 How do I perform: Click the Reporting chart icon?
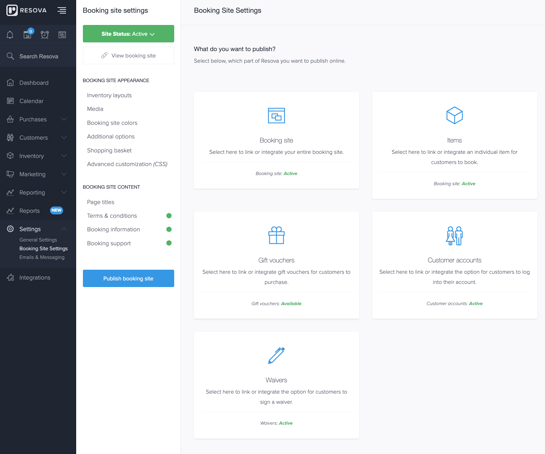tap(10, 192)
